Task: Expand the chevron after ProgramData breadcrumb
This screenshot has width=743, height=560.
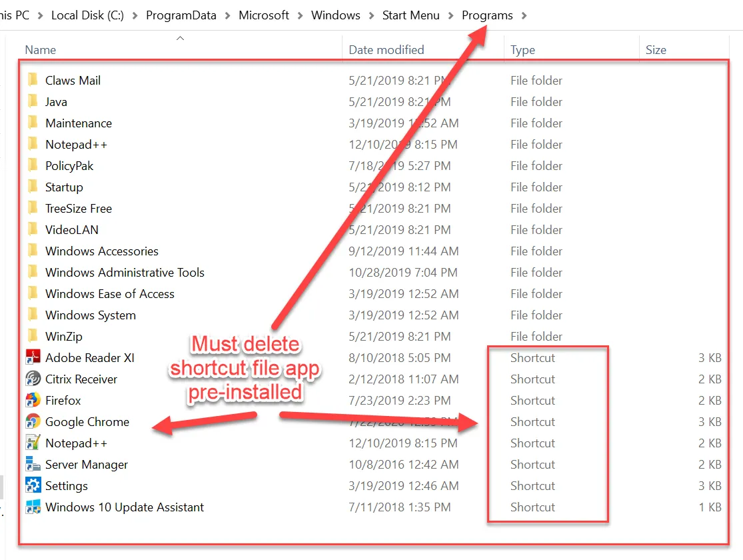Action: coord(228,15)
